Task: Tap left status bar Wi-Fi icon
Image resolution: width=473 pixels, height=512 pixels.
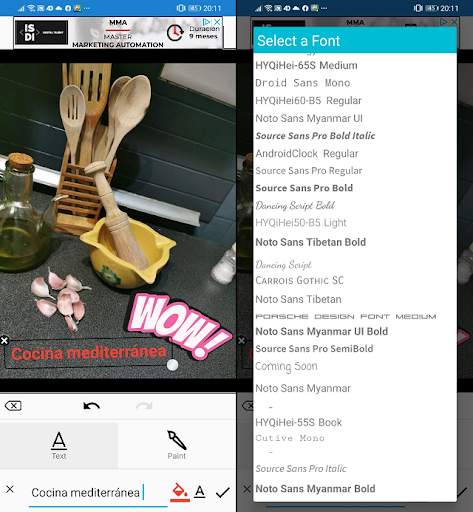Action: [31, 8]
